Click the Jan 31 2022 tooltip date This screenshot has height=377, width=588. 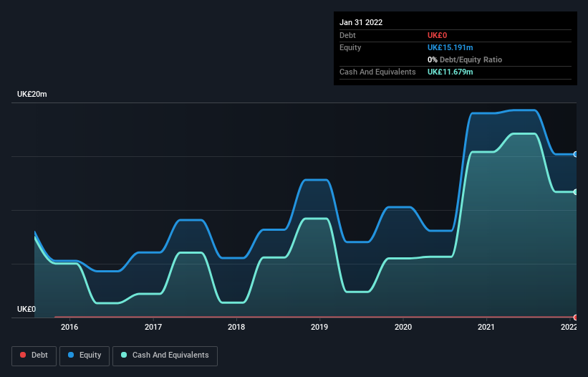coord(361,22)
